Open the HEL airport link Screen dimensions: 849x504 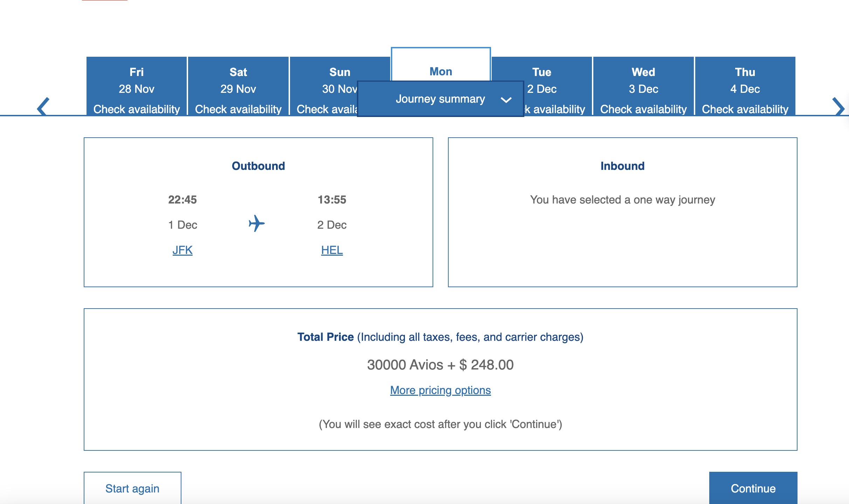pos(332,250)
